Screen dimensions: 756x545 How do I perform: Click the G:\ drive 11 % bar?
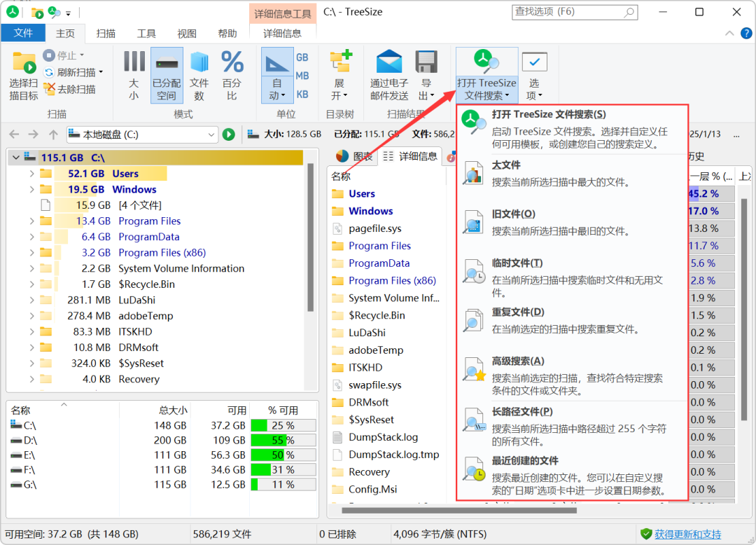(x=283, y=485)
